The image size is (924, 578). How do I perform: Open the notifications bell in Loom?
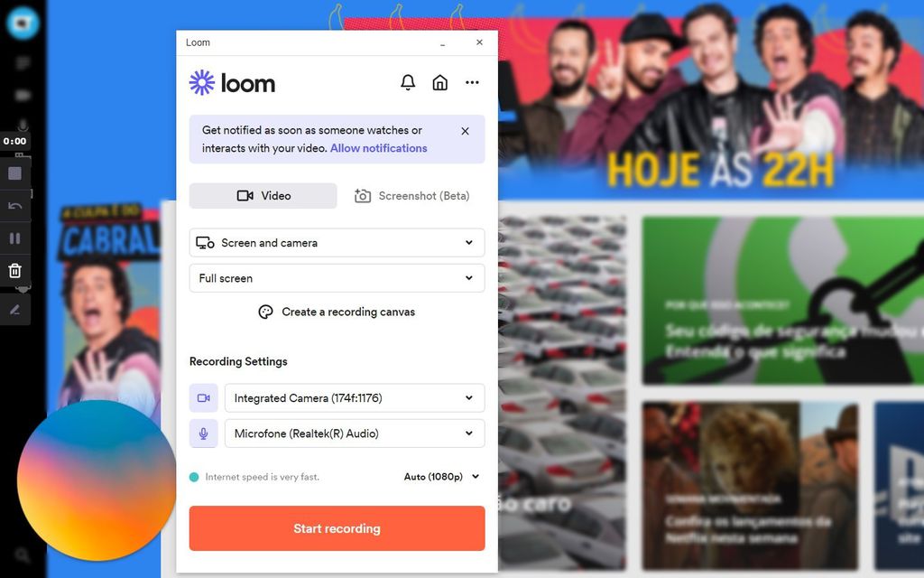coord(408,82)
